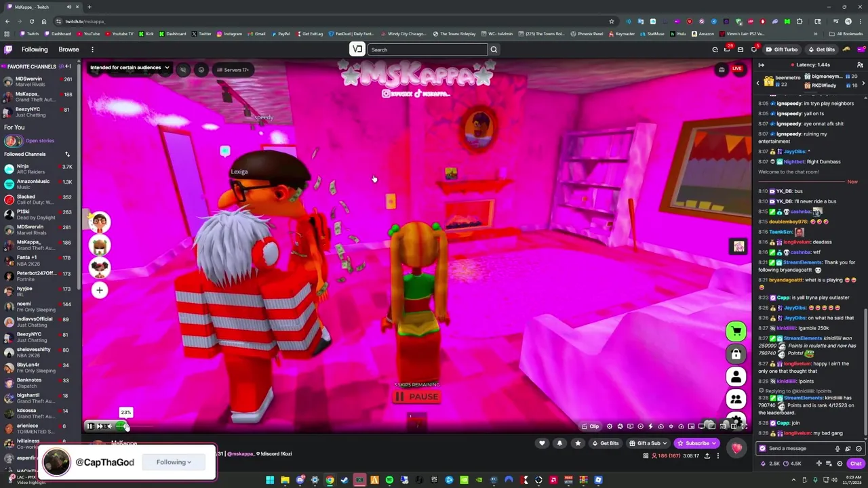Sort the Followed Channels list
The width and height of the screenshot is (868, 488).
pos(67,155)
